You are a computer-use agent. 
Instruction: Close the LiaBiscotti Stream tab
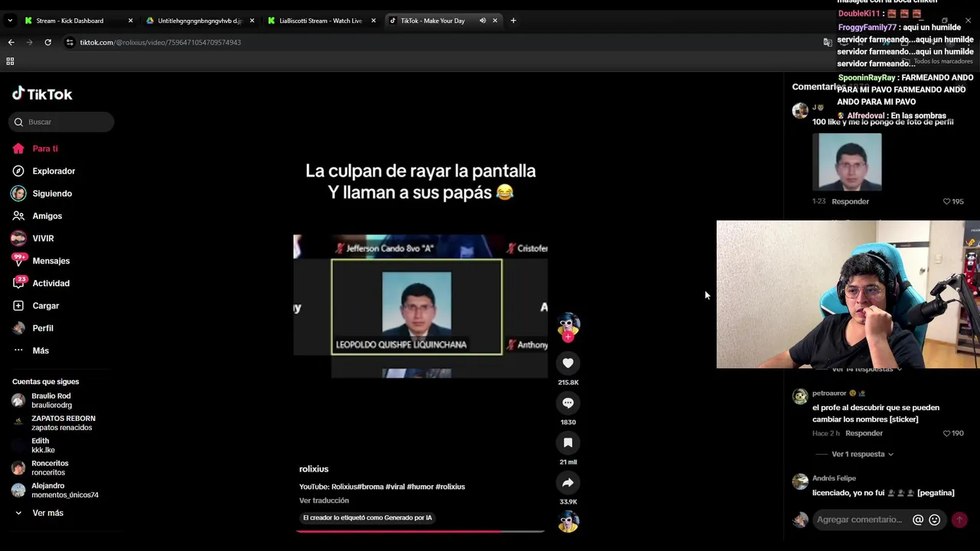(374, 21)
